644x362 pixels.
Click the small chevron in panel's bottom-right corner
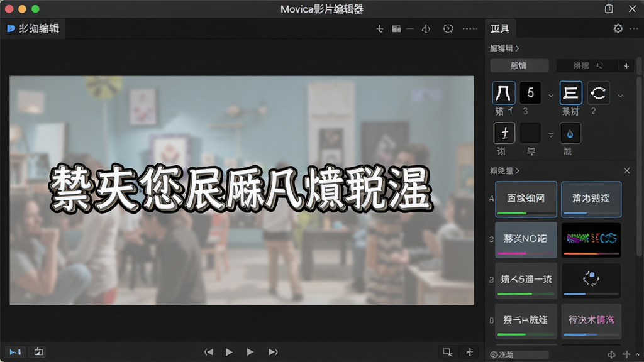pos(638,355)
